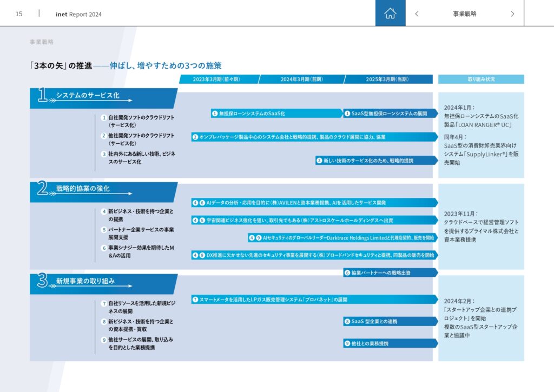Click the 無担保ローンシステムのSaaS化 arrow bar
This screenshot has width=554, height=392.
(x=277, y=114)
